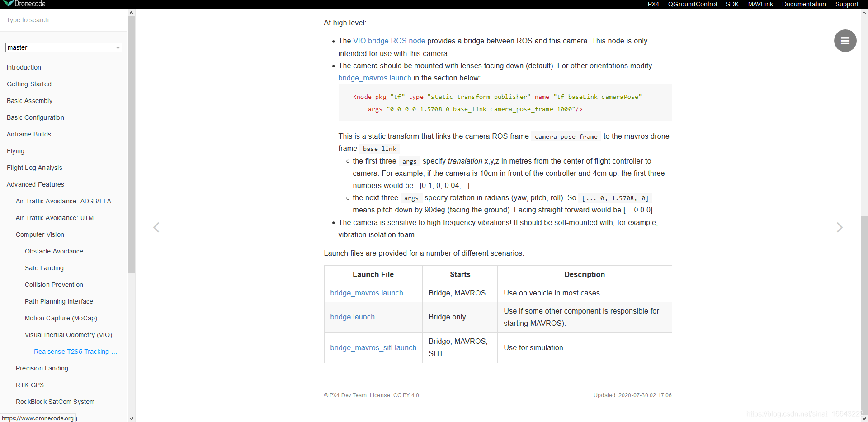This screenshot has width=868, height=422.
Task: Click the Dronecode logo
Action: 24,4
